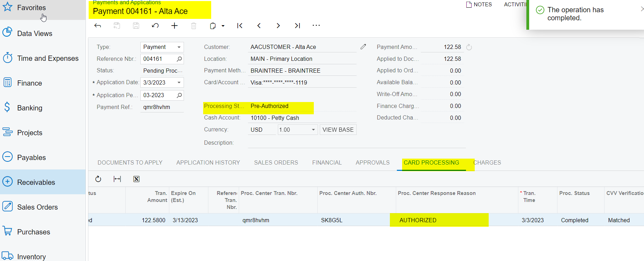Open the Data Views pie chart icon
The image size is (644, 261).
pyautogui.click(x=7, y=32)
